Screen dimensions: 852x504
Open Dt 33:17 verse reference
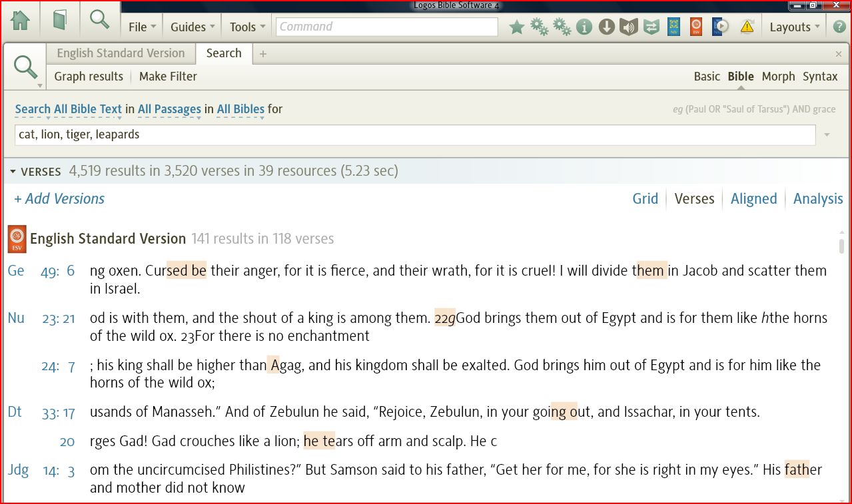click(41, 412)
